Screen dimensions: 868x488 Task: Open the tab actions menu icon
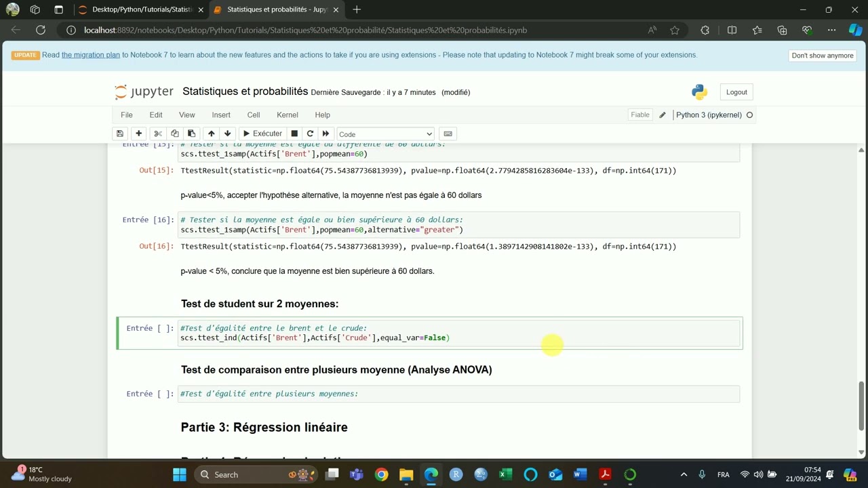click(x=58, y=9)
